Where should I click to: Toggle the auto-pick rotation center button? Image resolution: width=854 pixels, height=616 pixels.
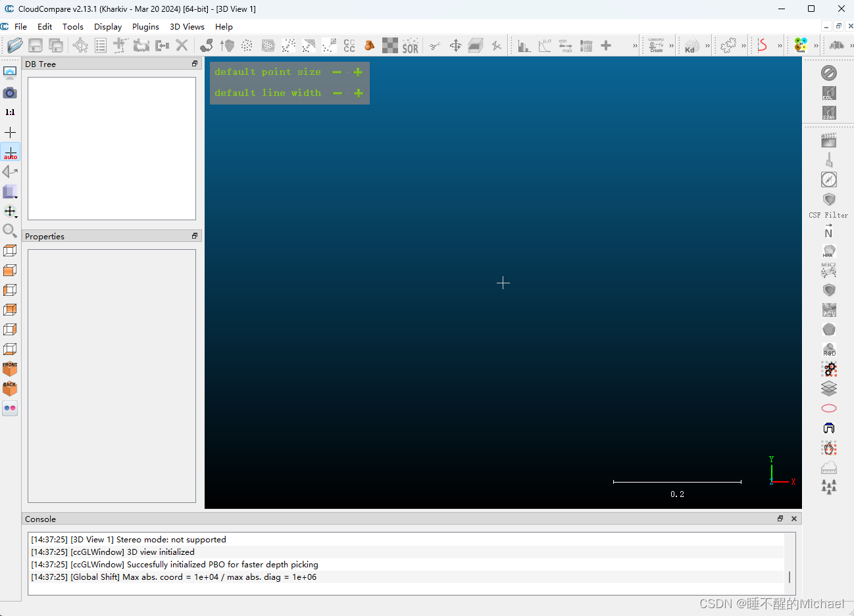pos(10,152)
